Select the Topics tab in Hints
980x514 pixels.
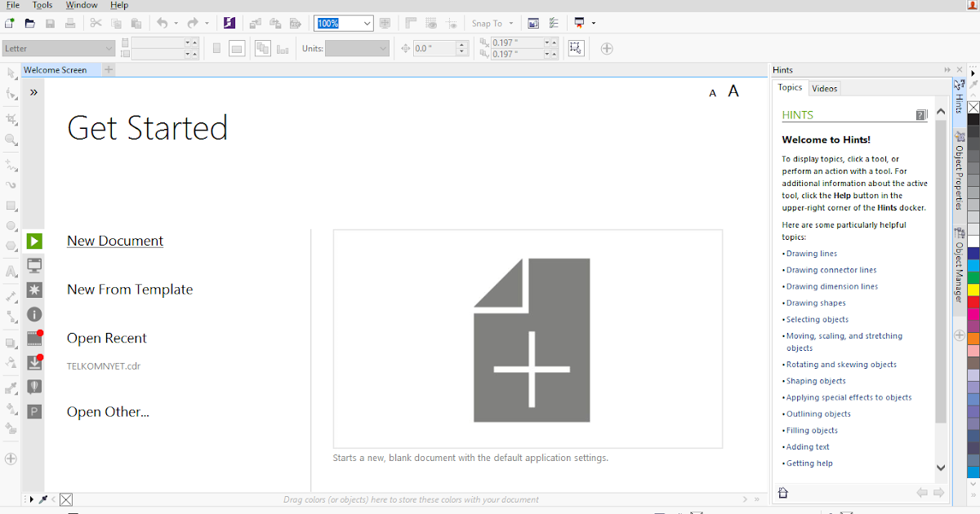[x=790, y=87]
